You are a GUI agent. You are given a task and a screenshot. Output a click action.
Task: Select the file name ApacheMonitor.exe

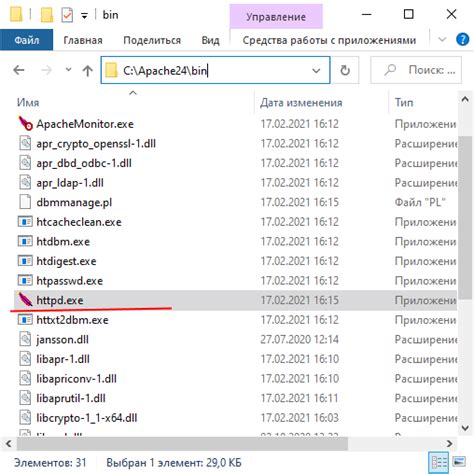click(x=85, y=124)
